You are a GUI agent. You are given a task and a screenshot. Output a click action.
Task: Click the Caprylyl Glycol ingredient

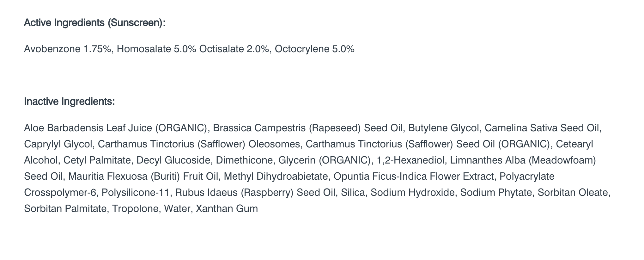pyautogui.click(x=58, y=144)
